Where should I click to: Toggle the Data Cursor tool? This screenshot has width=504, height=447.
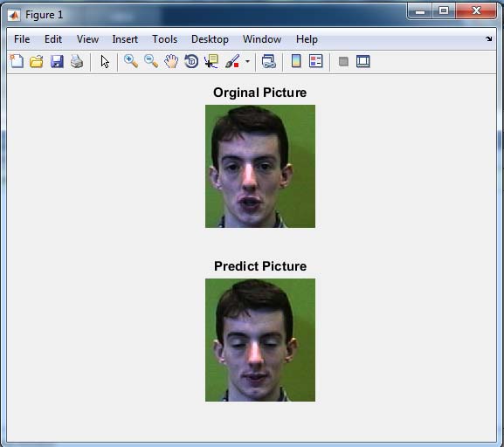[x=211, y=61]
